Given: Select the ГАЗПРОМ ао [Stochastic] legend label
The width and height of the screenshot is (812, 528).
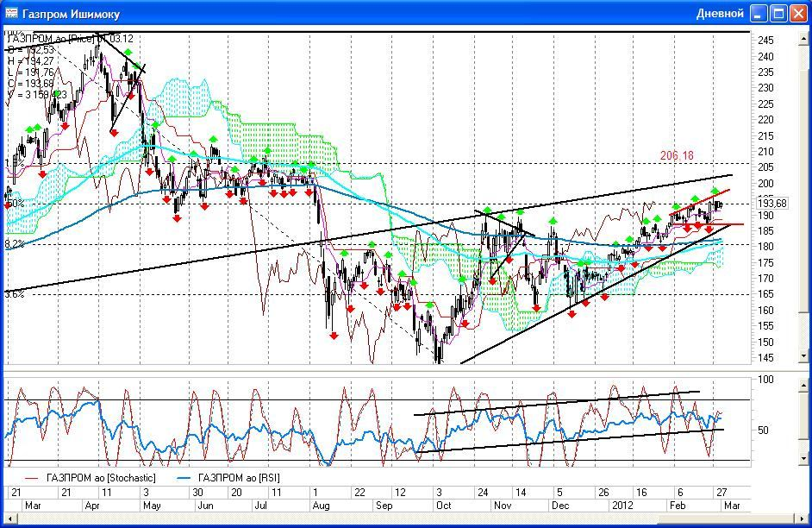Looking at the screenshot, I should coord(101,478).
